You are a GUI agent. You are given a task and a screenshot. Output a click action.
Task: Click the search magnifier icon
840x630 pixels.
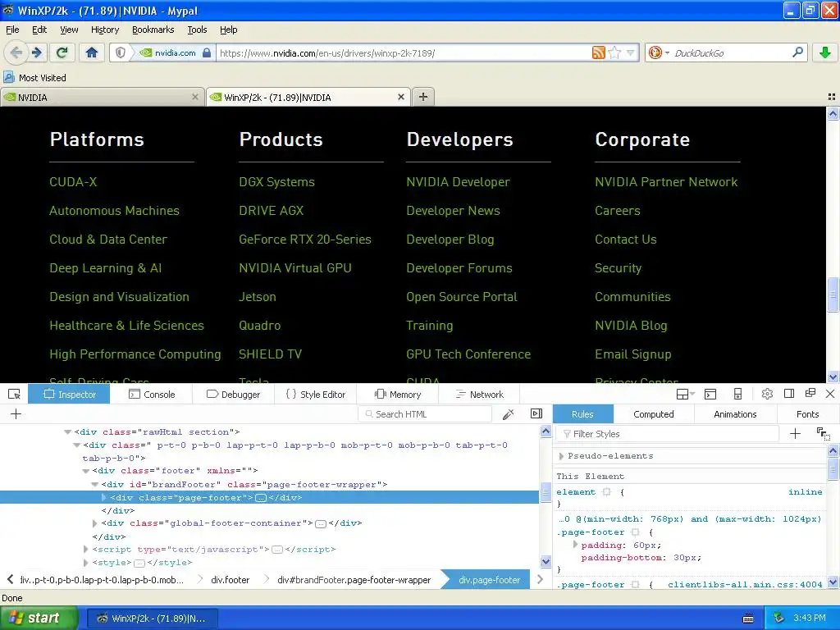[x=797, y=52]
